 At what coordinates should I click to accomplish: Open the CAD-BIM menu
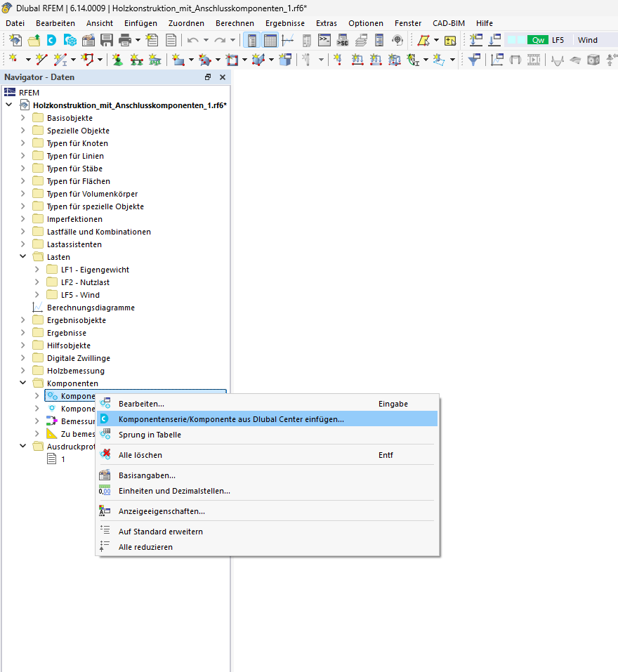(x=449, y=23)
